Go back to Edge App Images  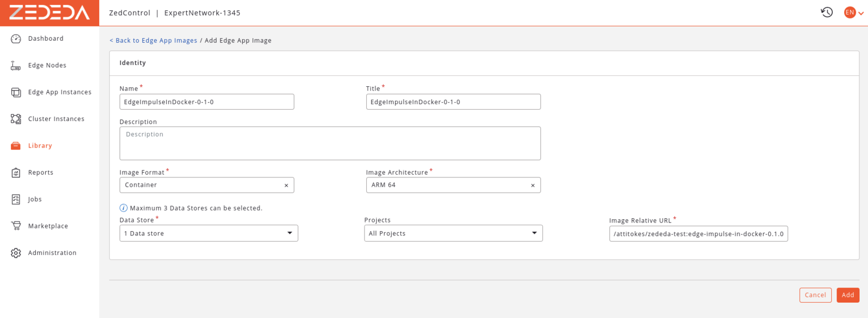(x=154, y=40)
